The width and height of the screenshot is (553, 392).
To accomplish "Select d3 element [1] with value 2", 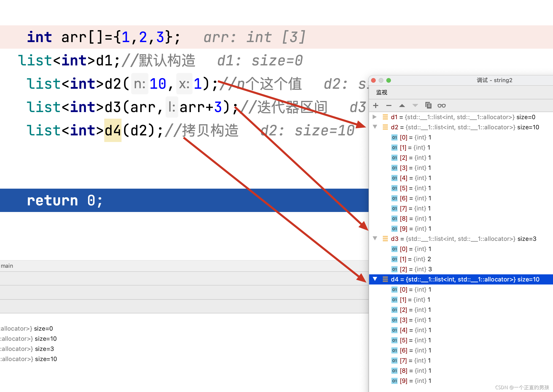I will click(x=415, y=259).
